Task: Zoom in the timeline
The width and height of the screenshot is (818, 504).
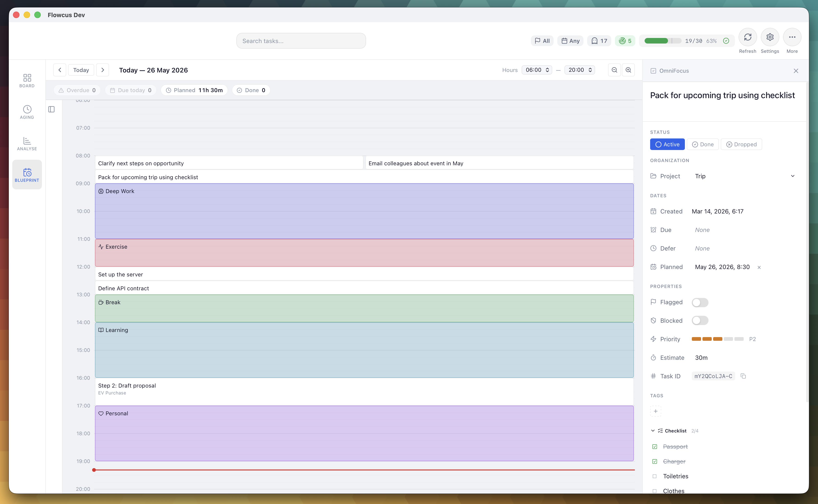Action: 628,70
